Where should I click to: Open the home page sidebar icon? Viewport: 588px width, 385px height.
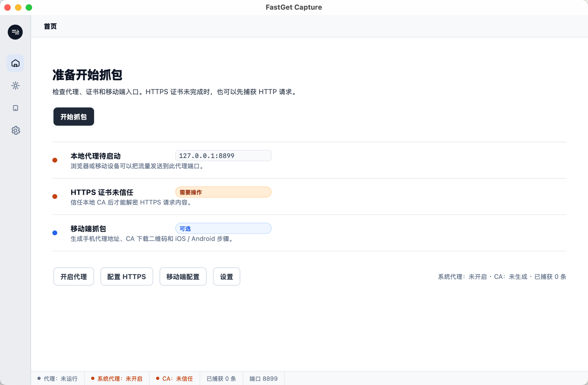tap(15, 63)
